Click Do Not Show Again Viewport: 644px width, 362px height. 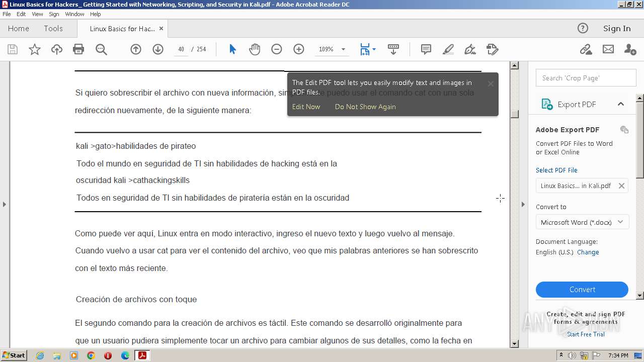click(365, 107)
